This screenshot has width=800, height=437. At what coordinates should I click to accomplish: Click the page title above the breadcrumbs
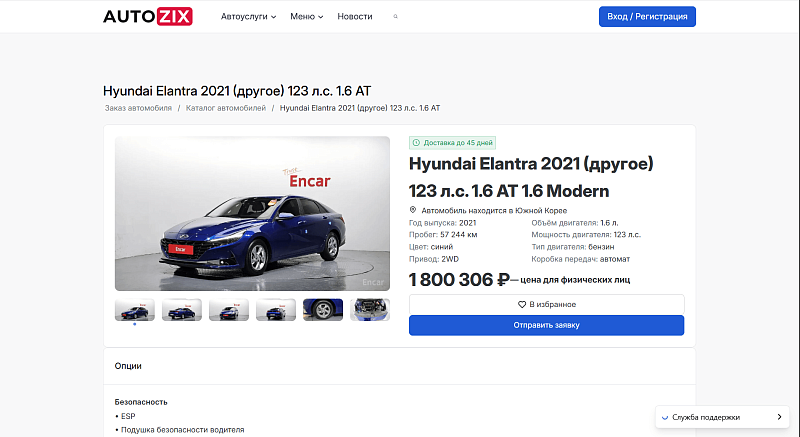pos(237,91)
